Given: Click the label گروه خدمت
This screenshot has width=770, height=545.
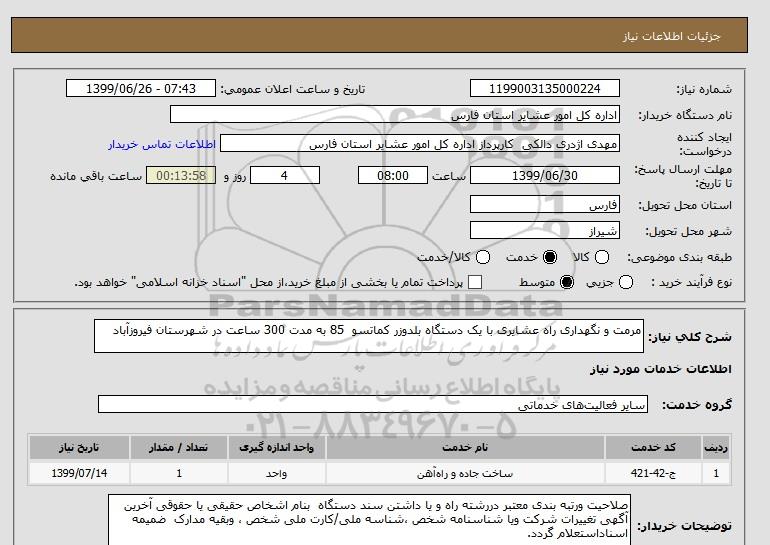Looking at the screenshot, I should (697, 405).
